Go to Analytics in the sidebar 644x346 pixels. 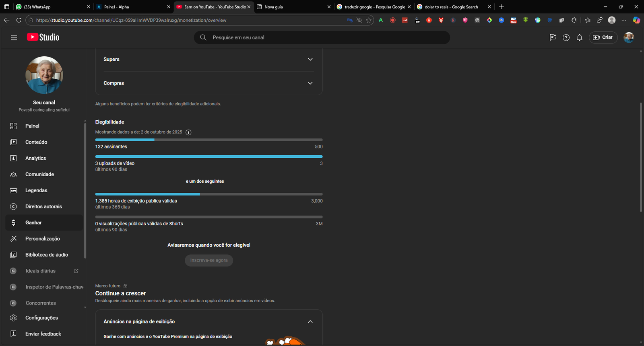[44, 158]
